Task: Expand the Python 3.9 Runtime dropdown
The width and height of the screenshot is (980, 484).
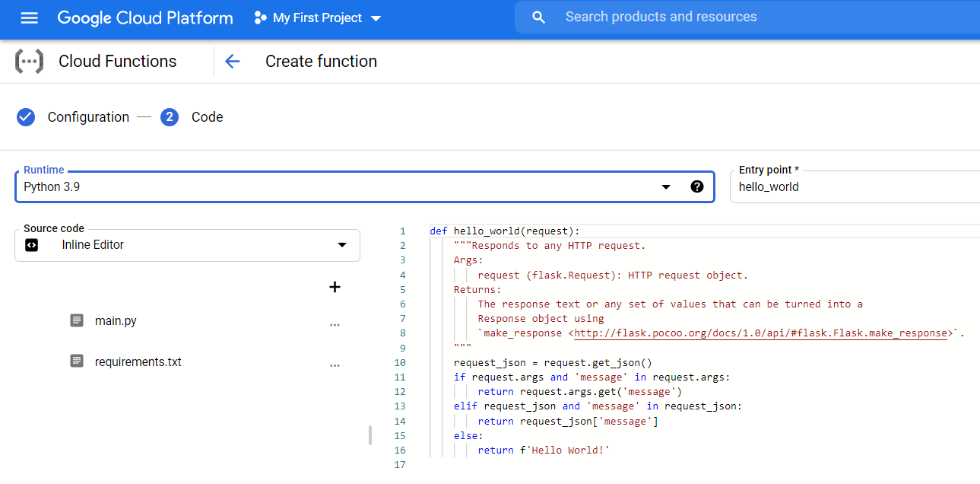Action: (x=666, y=187)
